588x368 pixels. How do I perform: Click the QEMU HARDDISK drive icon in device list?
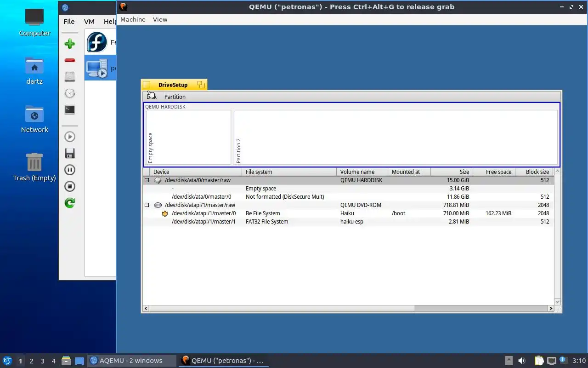(x=158, y=180)
